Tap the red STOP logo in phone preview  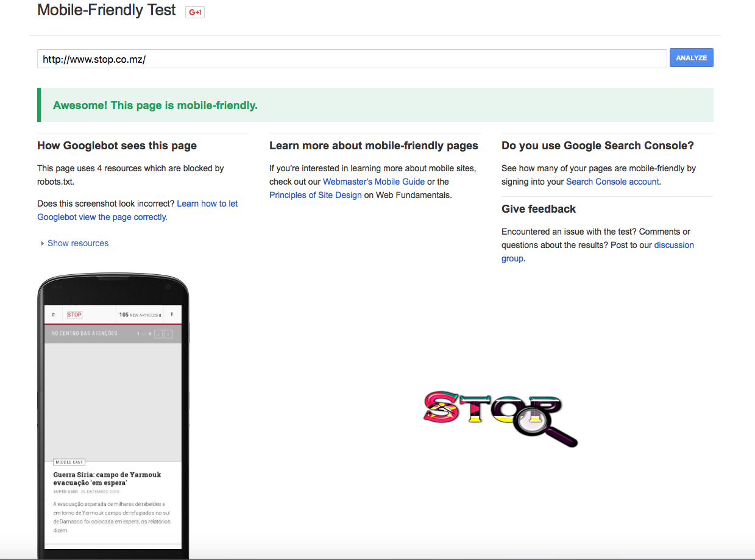tap(74, 314)
